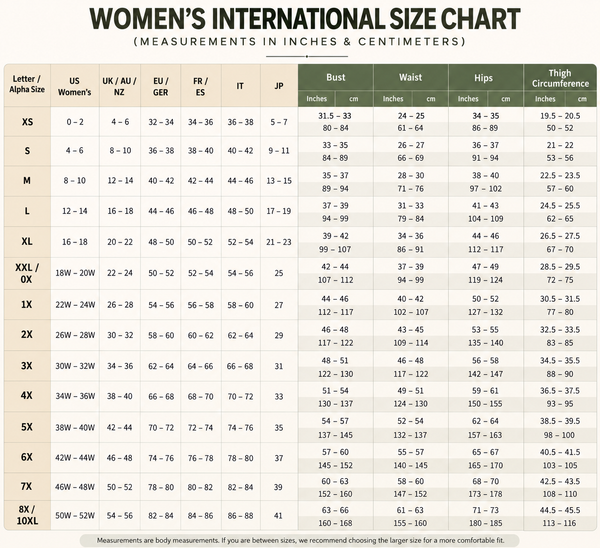Select the green "Hips" header
600x548 pixels.
click(x=483, y=78)
